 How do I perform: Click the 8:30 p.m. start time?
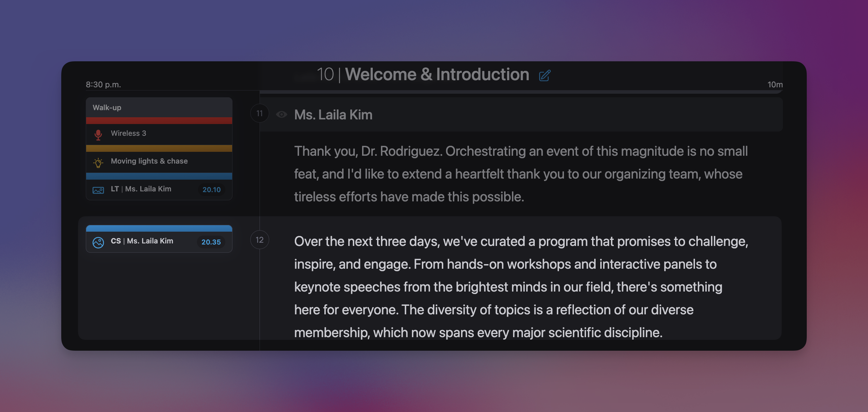pos(103,84)
